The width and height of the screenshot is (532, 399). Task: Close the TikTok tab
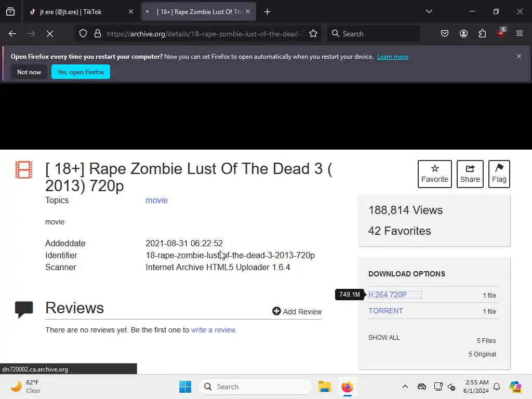(x=130, y=12)
